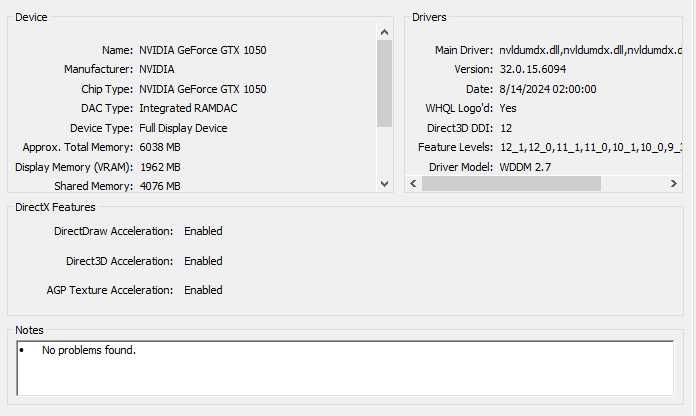Click the 'Notes' group heading

(x=29, y=330)
